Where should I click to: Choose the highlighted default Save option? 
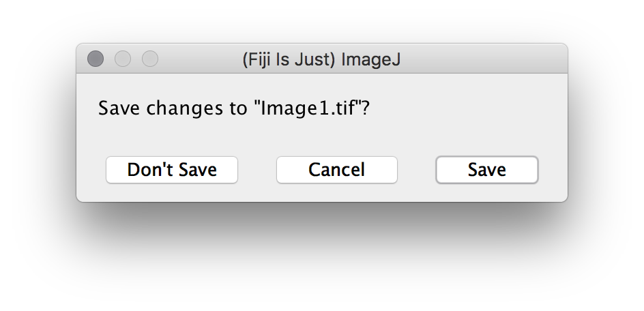(486, 170)
